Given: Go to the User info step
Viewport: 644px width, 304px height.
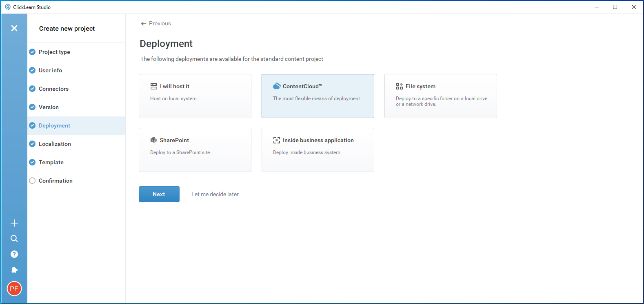Looking at the screenshot, I should (x=50, y=70).
